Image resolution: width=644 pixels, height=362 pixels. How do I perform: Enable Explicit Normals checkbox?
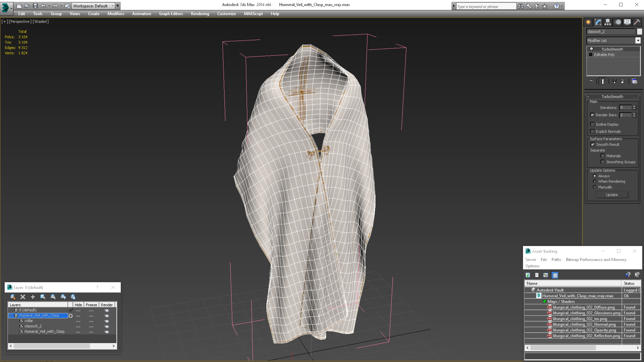click(592, 131)
